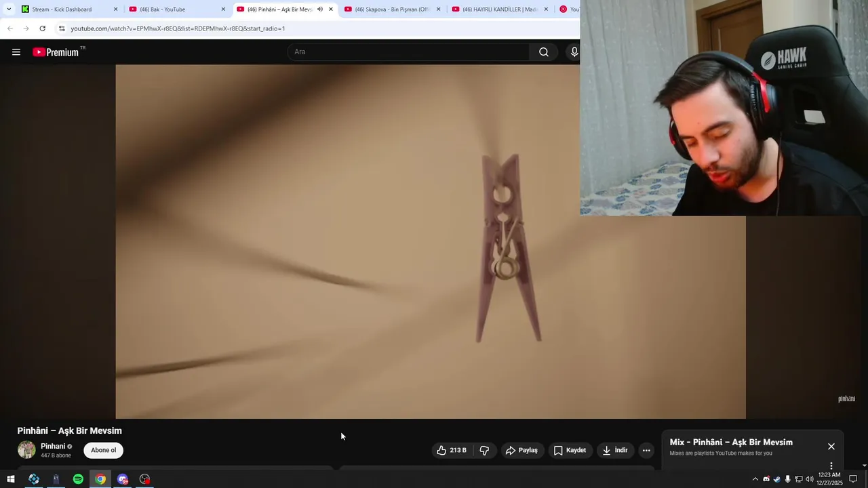
Task: Open the OBS-like recorder taskbar icon
Action: coord(144,479)
